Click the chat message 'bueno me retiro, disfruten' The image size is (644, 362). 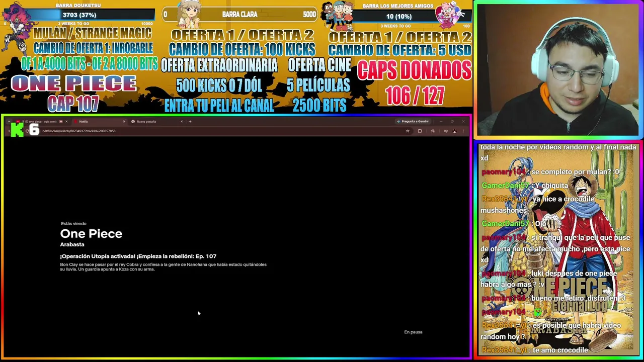pos(553,299)
